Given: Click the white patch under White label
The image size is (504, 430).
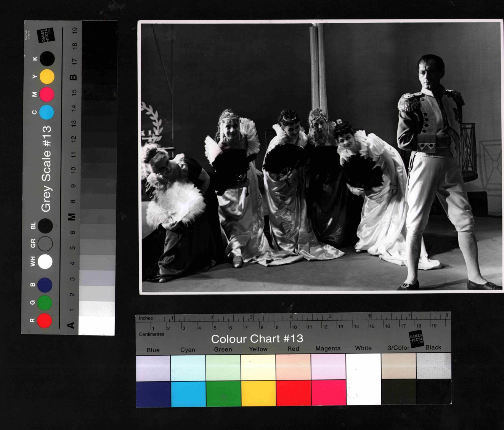Looking at the screenshot, I should (x=363, y=379).
